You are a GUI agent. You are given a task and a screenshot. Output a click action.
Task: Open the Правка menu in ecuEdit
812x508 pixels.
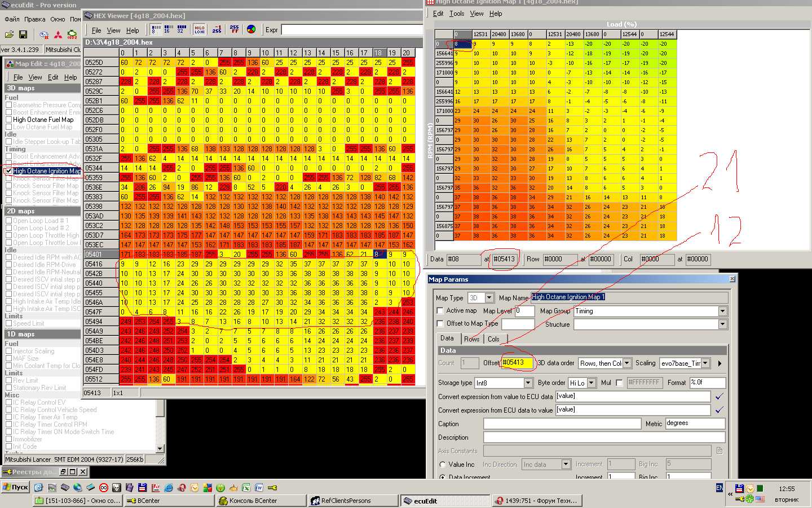click(35, 19)
